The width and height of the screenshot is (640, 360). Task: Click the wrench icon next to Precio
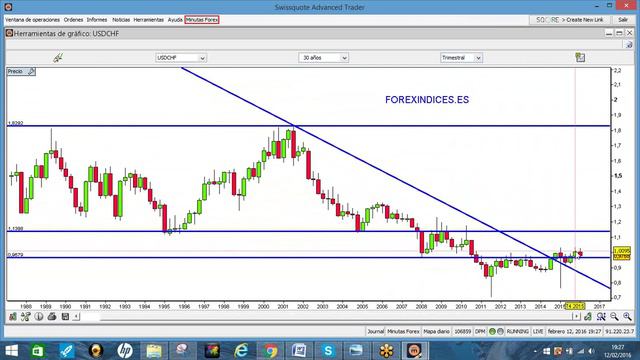(x=31, y=71)
